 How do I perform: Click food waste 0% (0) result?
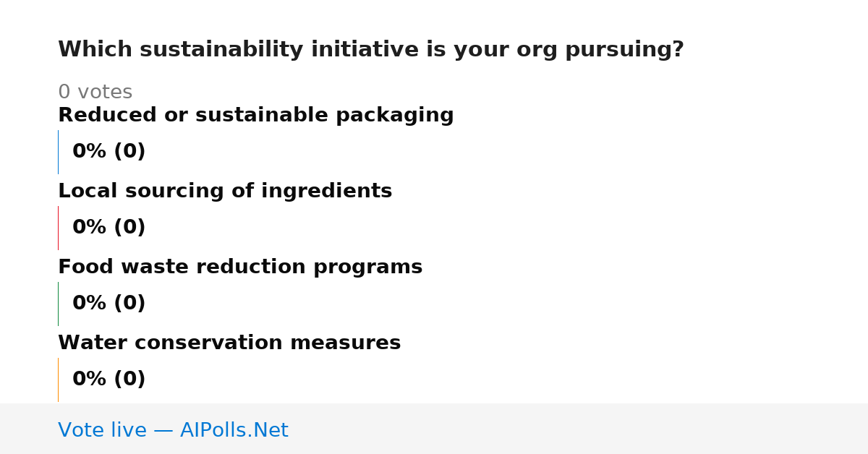(109, 304)
